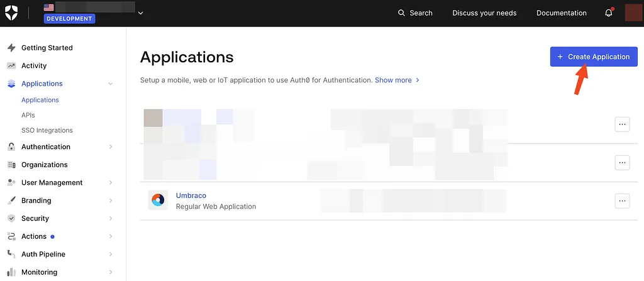
Task: Open Discuss your needs link
Action: [x=484, y=13]
